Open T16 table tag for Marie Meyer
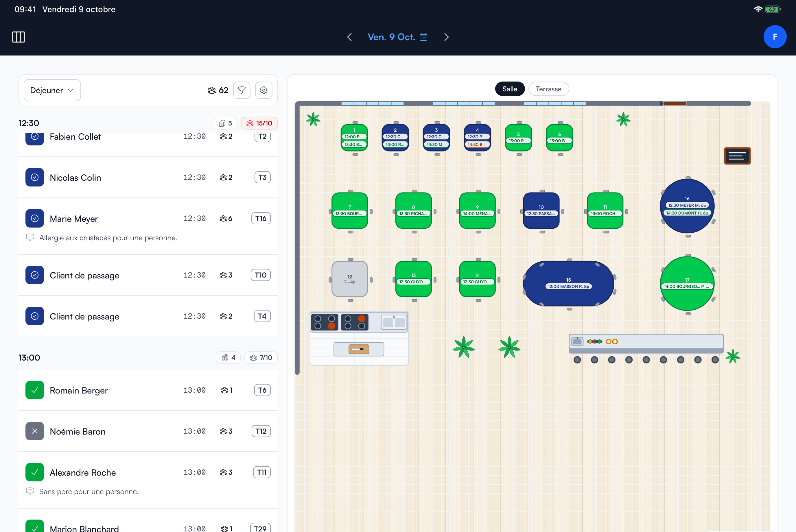Image resolution: width=796 pixels, height=532 pixels. click(x=261, y=218)
